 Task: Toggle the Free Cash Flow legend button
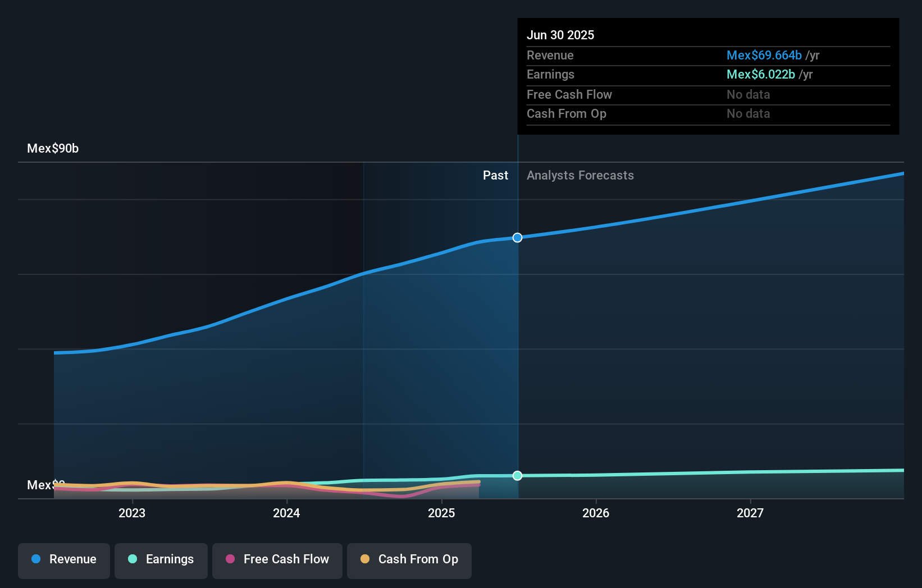(277, 561)
